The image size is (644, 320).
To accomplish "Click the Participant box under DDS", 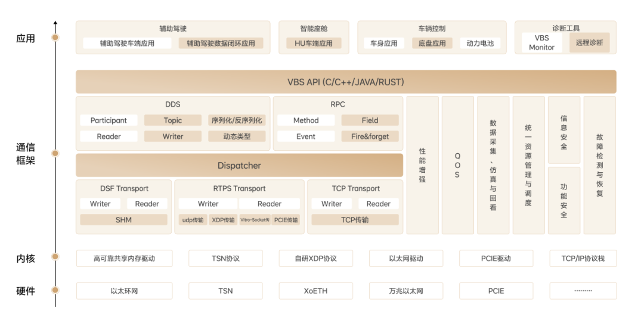I will click(x=109, y=120).
